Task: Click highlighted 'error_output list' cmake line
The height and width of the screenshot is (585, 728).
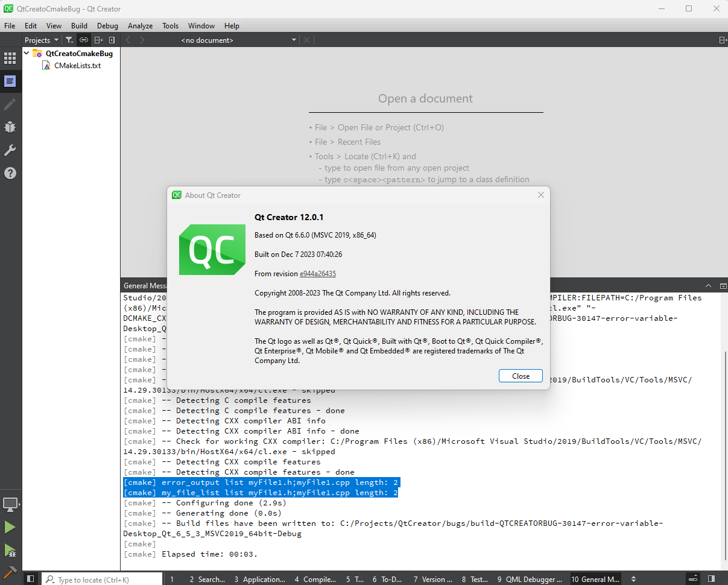Action: point(262,482)
